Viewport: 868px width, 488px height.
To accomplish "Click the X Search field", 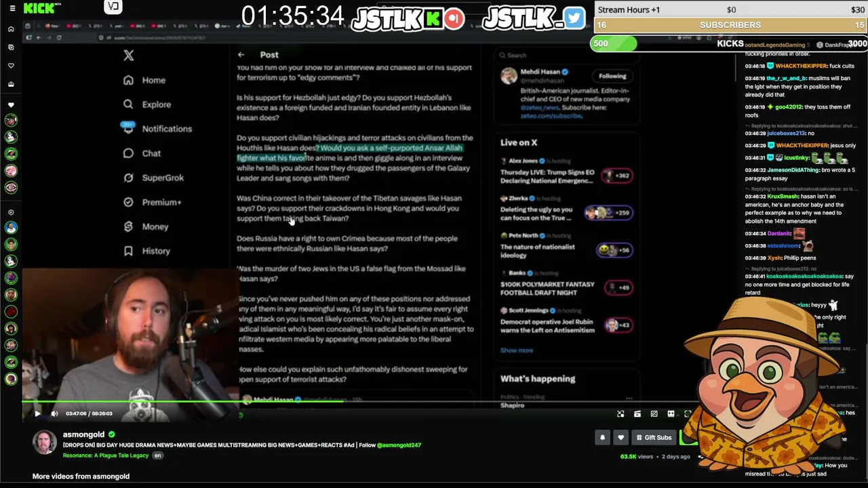I will [566, 56].
